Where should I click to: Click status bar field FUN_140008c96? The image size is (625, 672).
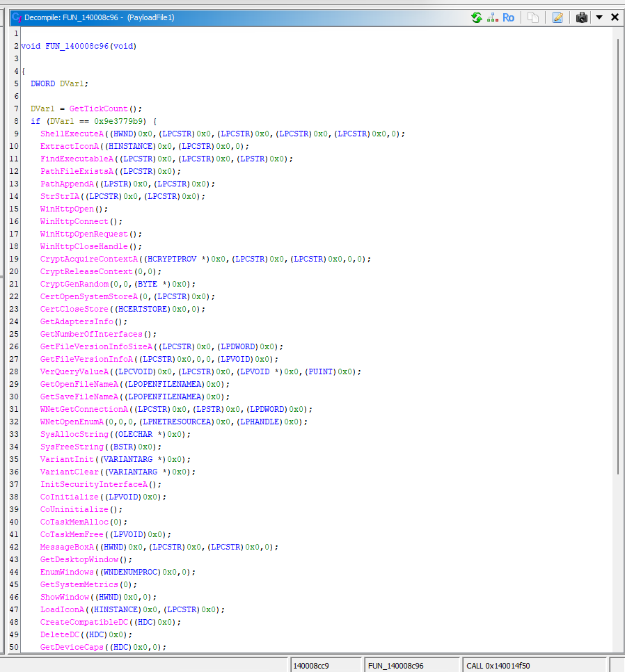click(412, 666)
